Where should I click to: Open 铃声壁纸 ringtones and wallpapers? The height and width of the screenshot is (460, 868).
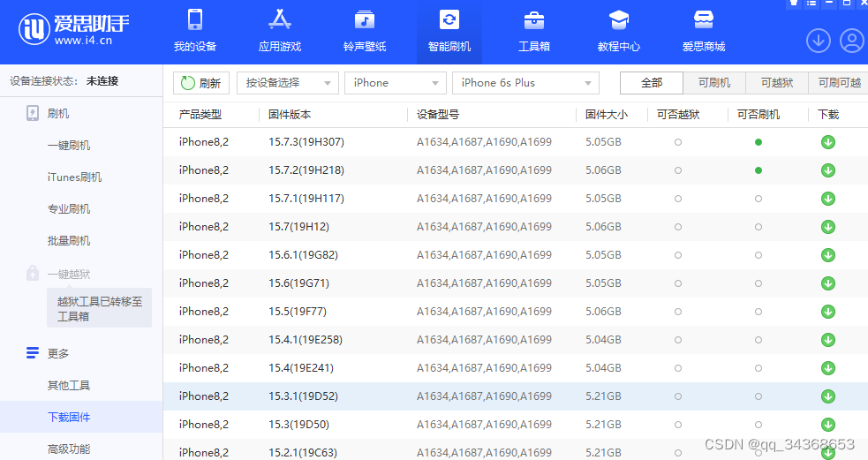(x=365, y=32)
